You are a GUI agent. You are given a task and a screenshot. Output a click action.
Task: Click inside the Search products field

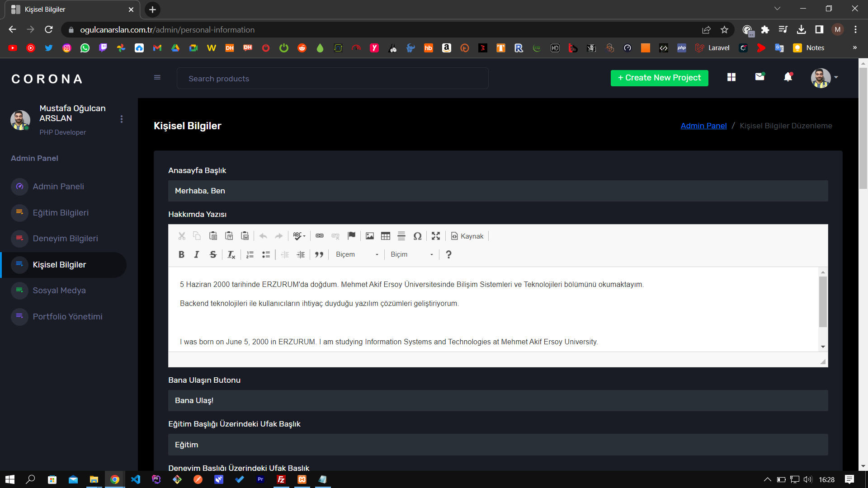click(332, 78)
